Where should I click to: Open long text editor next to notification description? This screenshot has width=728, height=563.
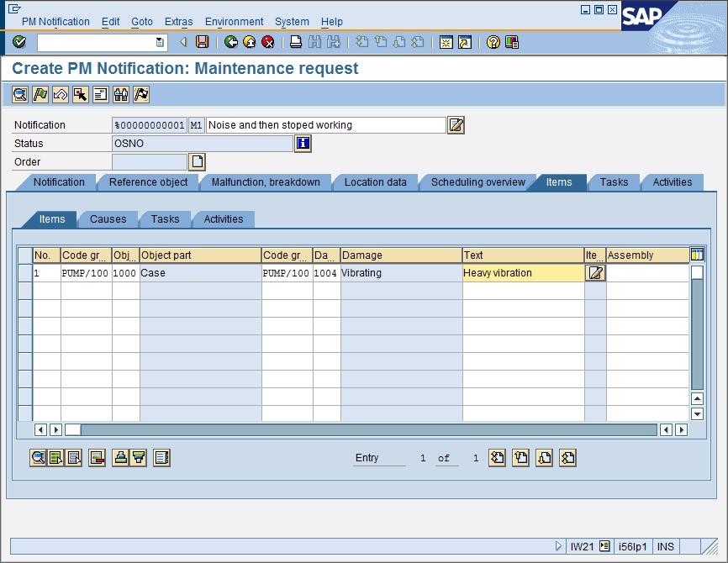(456, 125)
